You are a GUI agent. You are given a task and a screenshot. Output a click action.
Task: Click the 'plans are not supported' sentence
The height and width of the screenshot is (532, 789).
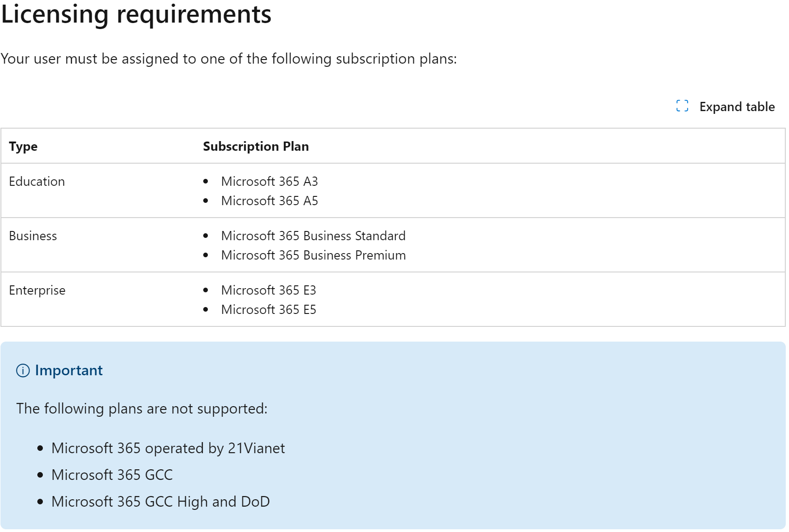pyautogui.click(x=142, y=409)
